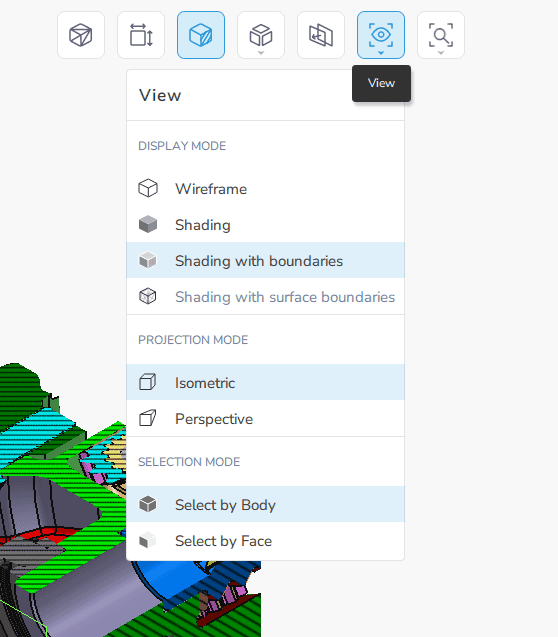Toggle the highlighted blue cube toolbar button

click(x=201, y=35)
